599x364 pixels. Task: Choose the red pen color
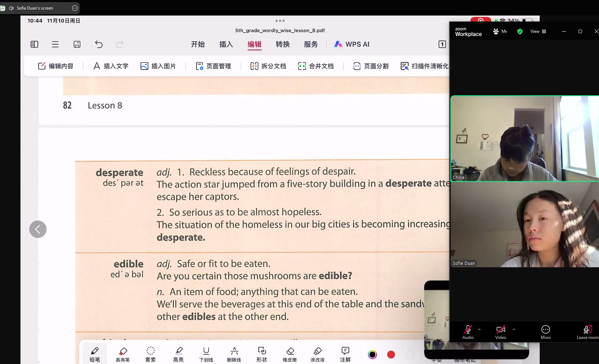pos(391,354)
